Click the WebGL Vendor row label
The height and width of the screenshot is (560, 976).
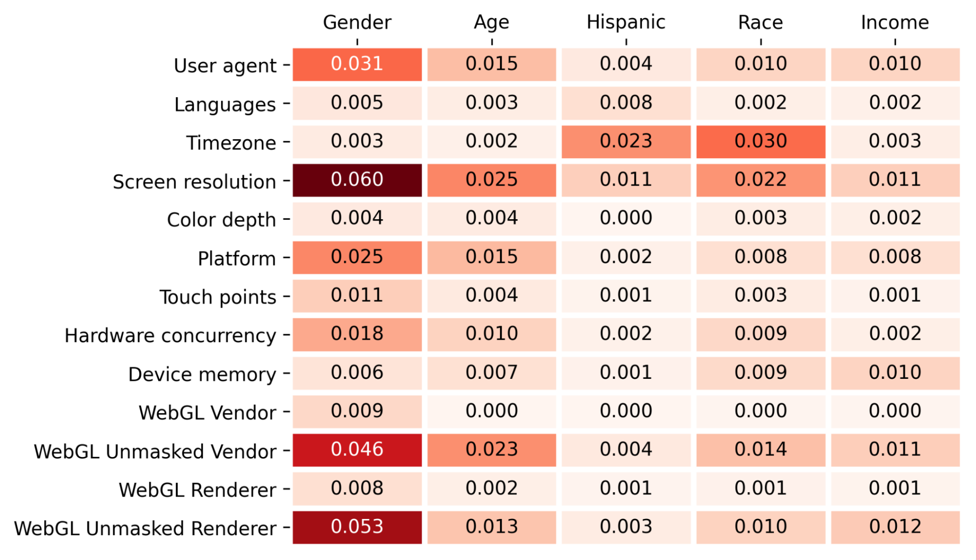208,413
